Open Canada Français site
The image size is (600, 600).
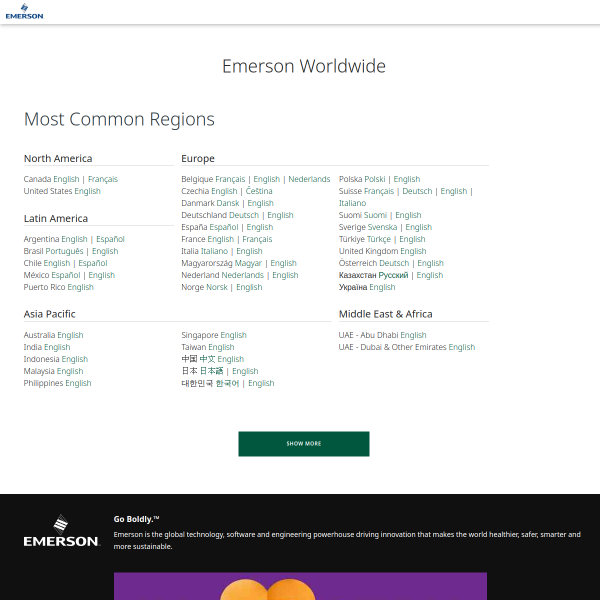point(103,179)
